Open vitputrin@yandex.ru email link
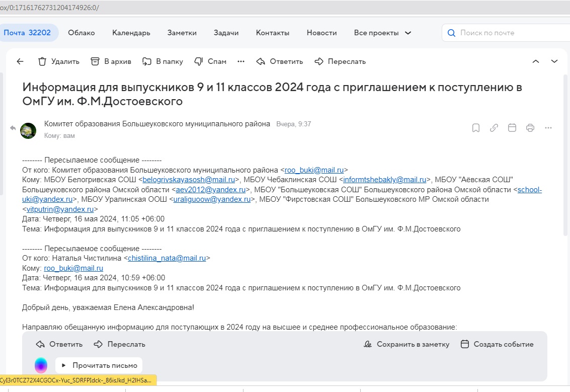 coord(60,209)
